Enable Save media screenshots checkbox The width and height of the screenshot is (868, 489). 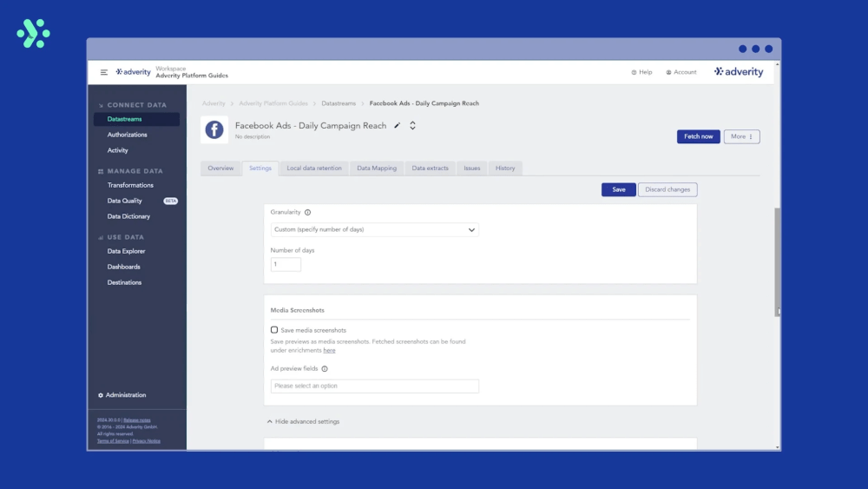[x=274, y=330]
